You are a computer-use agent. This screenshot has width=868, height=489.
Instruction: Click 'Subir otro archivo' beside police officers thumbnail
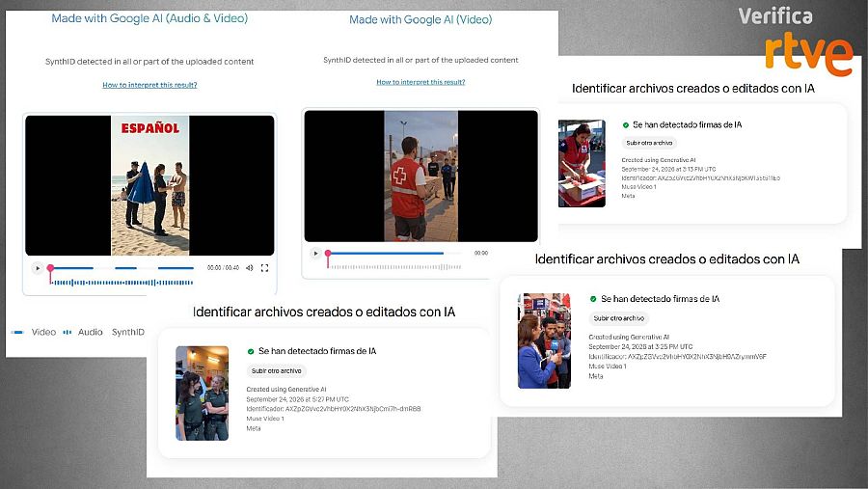(x=276, y=371)
